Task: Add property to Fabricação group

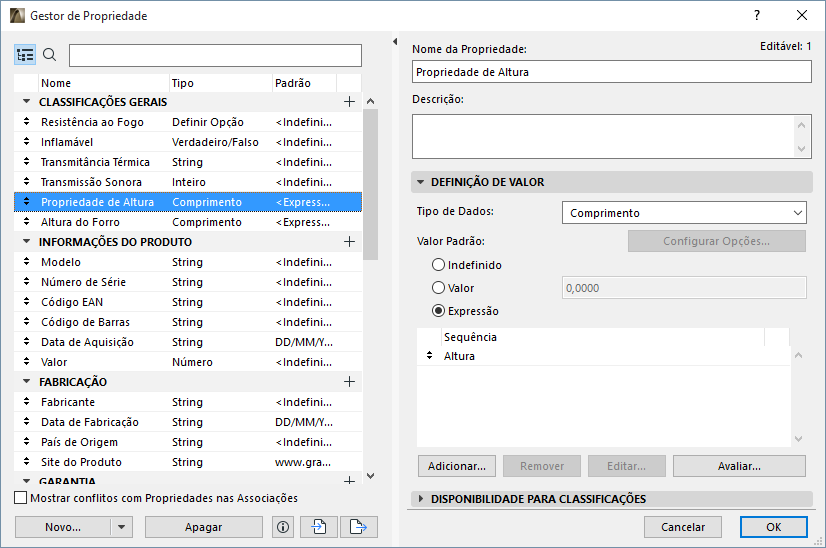Action: tap(349, 381)
